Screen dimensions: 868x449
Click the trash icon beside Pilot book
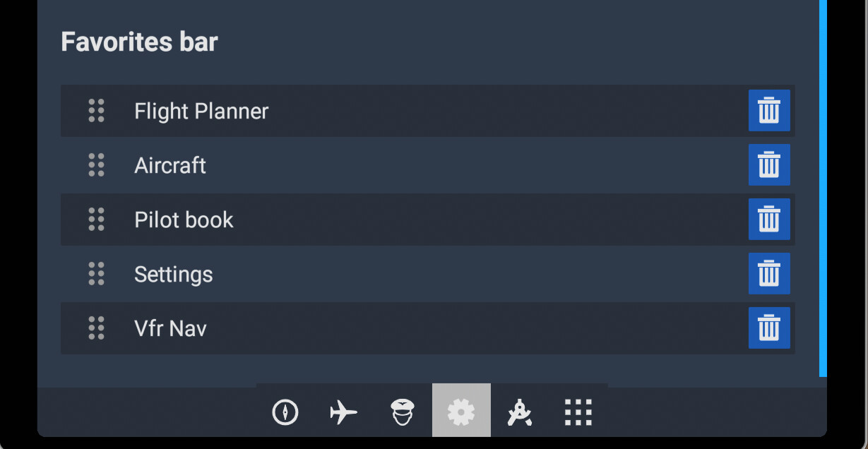(x=769, y=220)
